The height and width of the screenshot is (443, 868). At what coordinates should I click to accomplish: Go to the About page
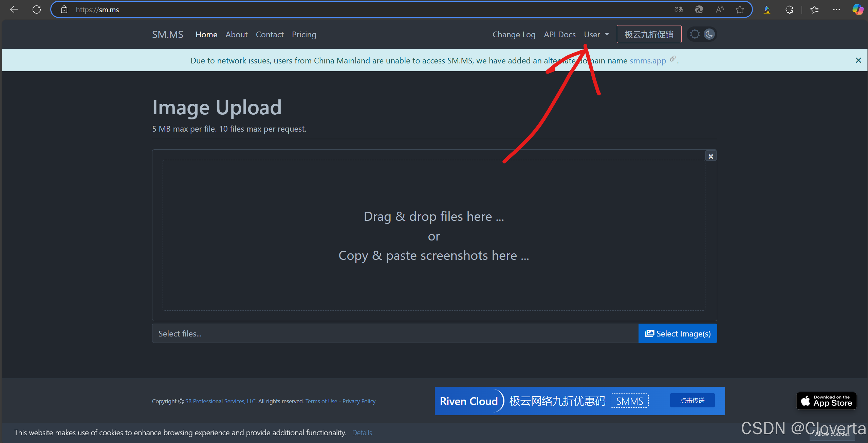[x=237, y=35]
